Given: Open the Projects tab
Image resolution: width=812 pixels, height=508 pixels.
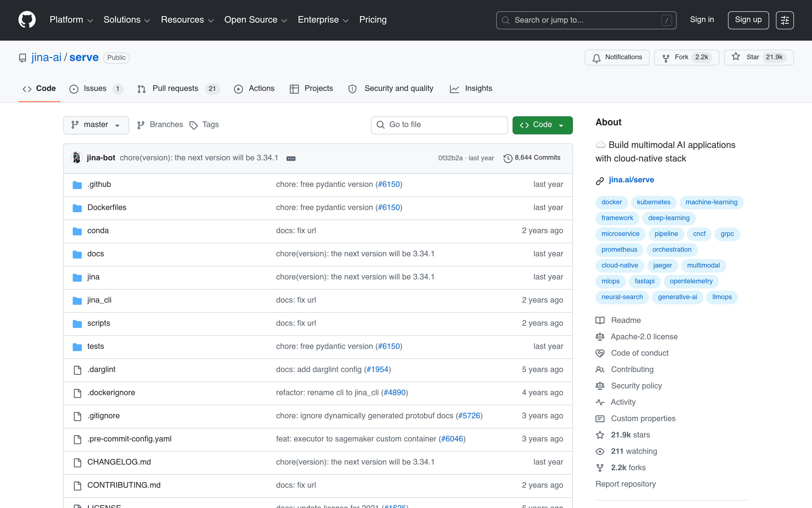Looking at the screenshot, I should (x=311, y=89).
